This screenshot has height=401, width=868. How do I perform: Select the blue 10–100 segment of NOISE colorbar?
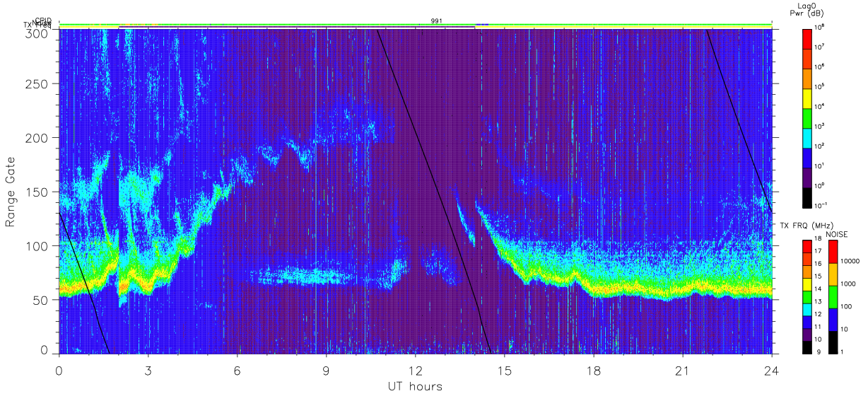tap(833, 320)
